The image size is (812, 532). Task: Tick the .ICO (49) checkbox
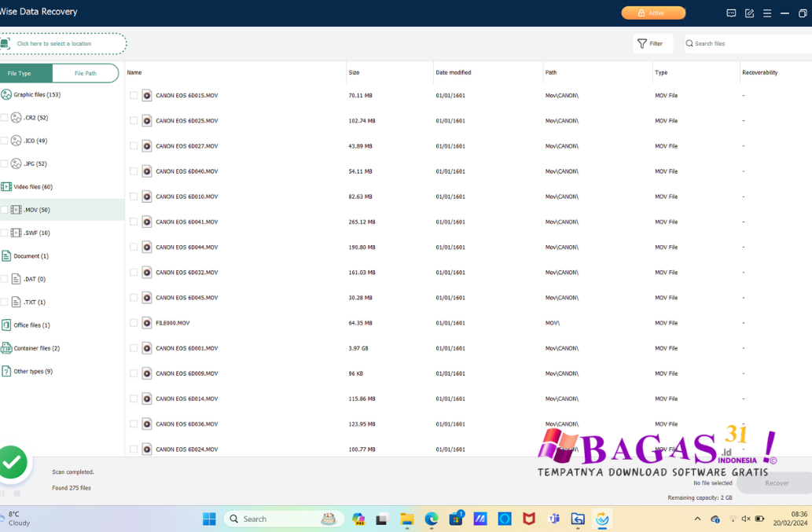click(x=4, y=141)
